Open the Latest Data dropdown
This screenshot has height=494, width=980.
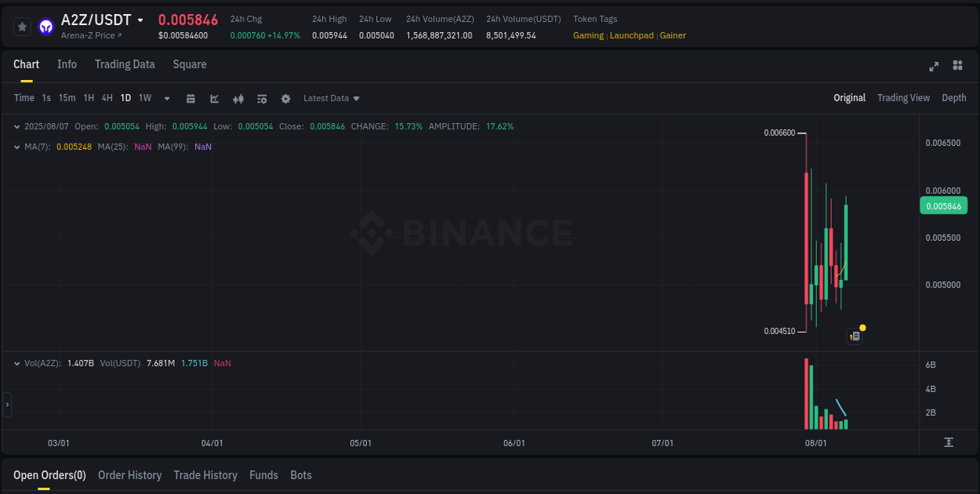331,98
